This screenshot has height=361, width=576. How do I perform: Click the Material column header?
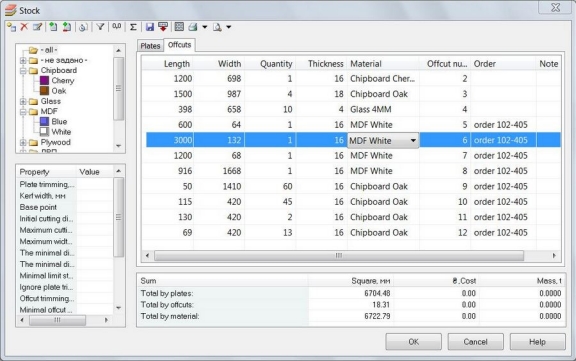click(x=383, y=64)
